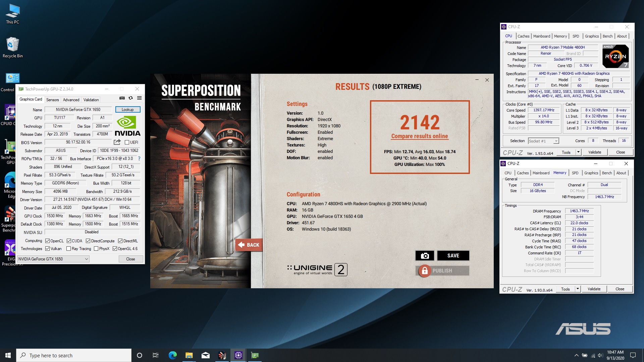This screenshot has width=644, height=362.
Task: Click UNIGINE 2 logo
Action: pyautogui.click(x=317, y=269)
